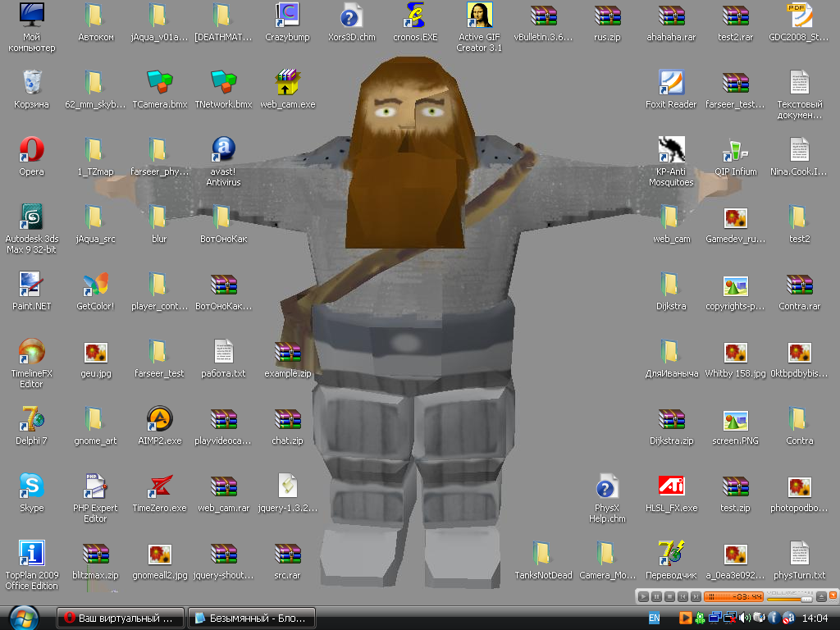Open the Opera browser desktop shortcut

click(x=31, y=150)
